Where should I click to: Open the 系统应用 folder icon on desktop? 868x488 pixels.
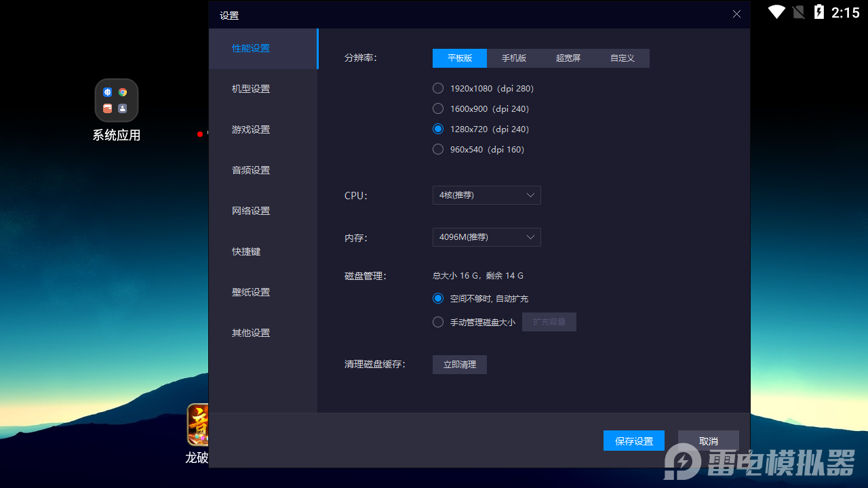coord(117,100)
